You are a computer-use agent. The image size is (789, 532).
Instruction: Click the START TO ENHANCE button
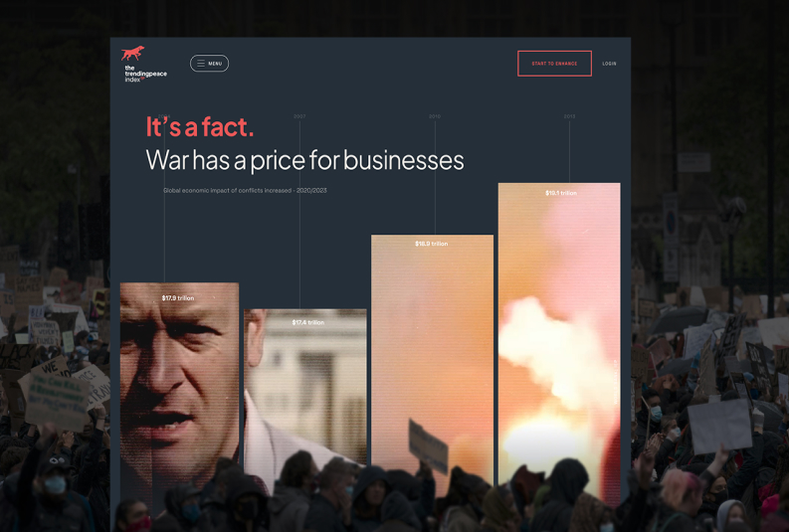(554, 64)
